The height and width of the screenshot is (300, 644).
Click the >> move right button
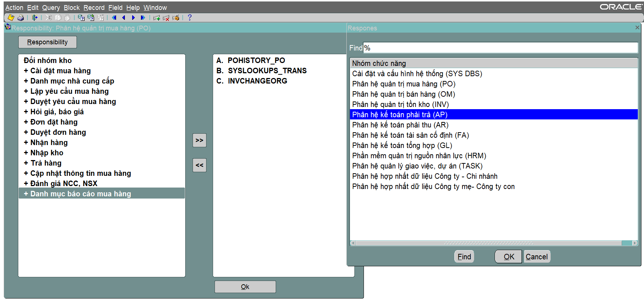[x=200, y=140]
